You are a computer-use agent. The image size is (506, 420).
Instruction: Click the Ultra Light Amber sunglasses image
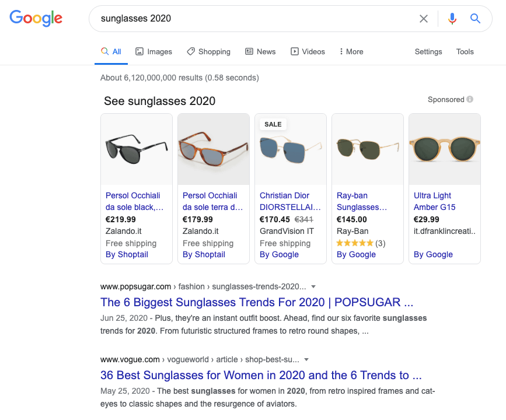(445, 149)
